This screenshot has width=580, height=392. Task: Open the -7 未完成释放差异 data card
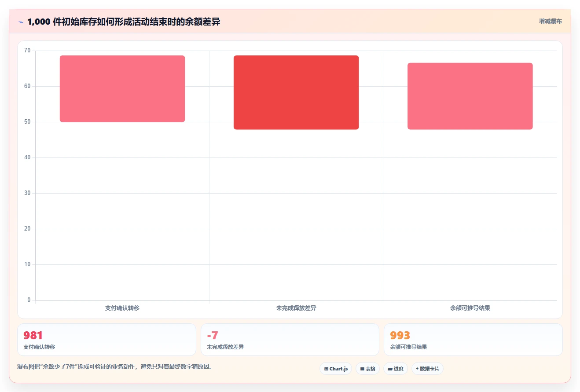tap(290, 340)
